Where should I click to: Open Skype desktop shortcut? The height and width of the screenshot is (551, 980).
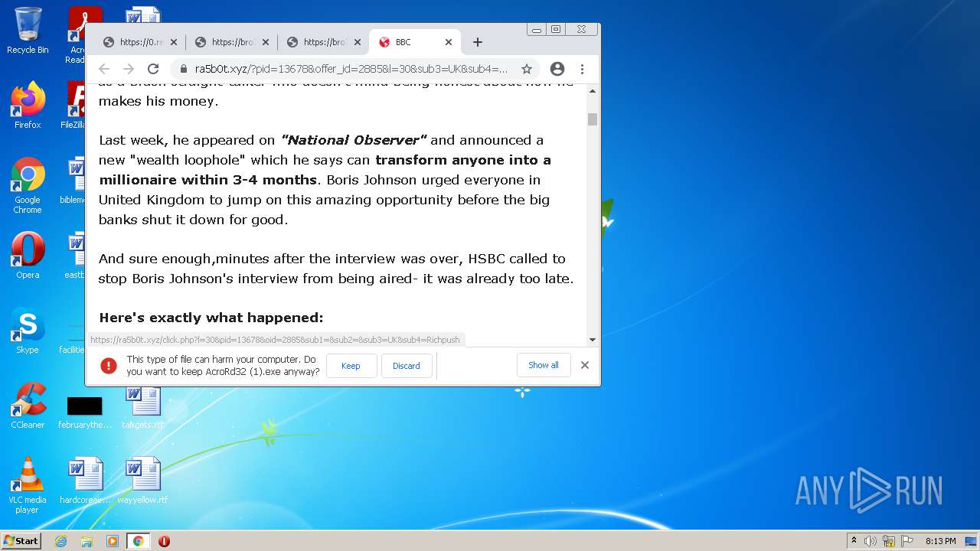(28, 331)
